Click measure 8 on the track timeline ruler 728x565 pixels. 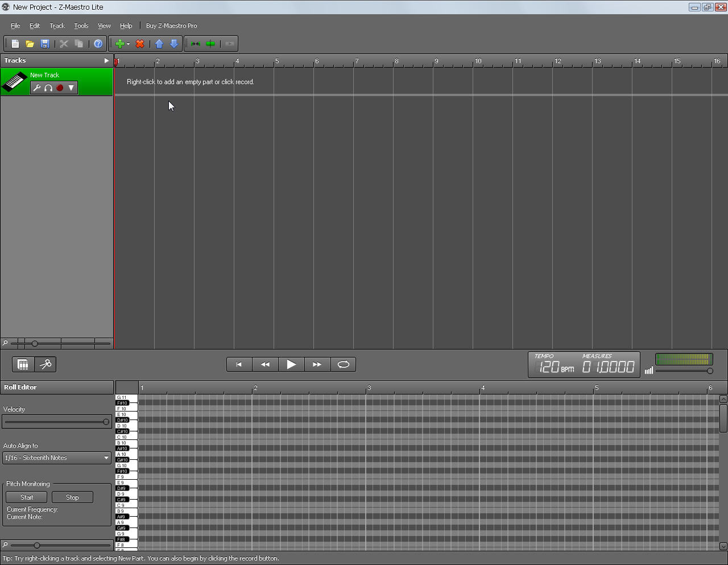(396, 61)
